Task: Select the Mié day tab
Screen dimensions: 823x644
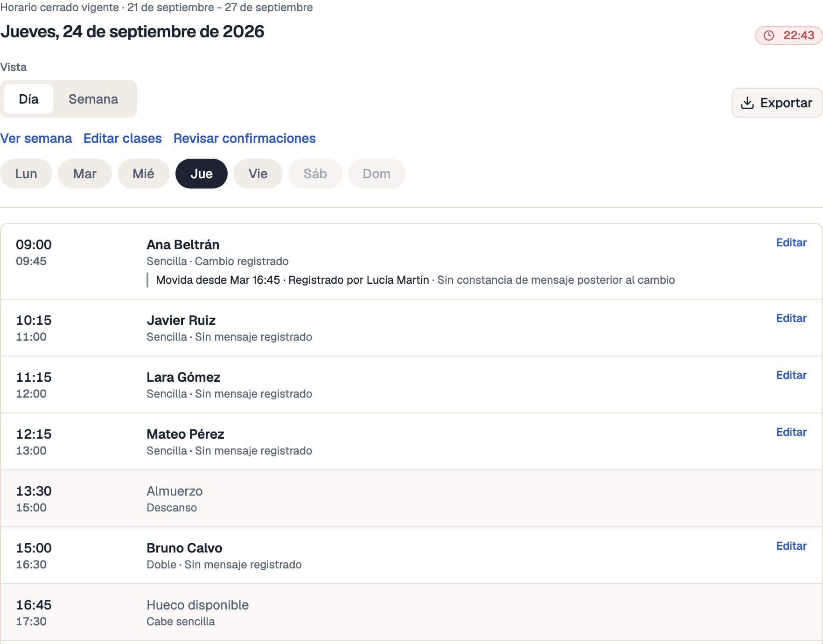Action: pos(143,174)
